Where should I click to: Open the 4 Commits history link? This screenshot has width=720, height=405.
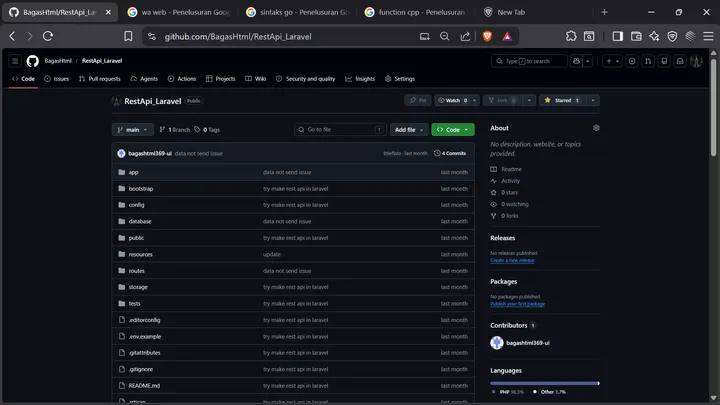pyautogui.click(x=450, y=153)
